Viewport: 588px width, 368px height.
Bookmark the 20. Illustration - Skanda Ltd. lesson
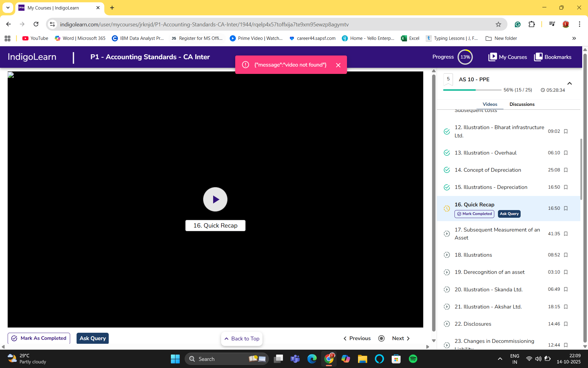click(x=566, y=289)
